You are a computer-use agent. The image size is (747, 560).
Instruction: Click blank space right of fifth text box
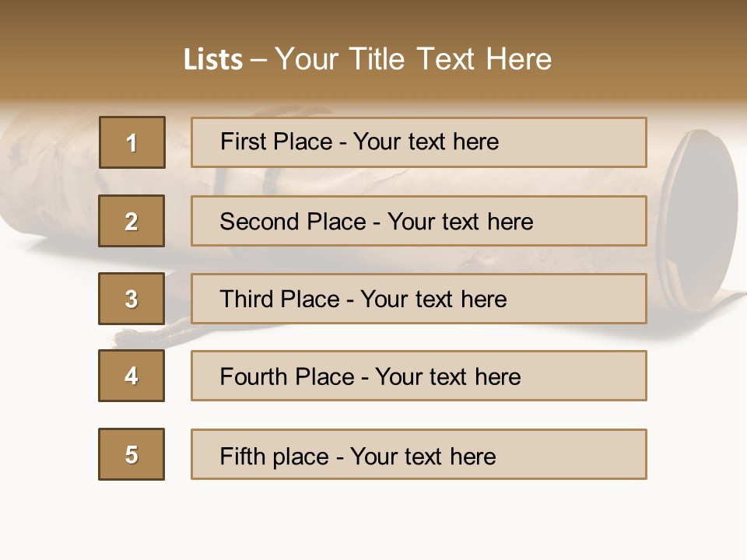(x=696, y=454)
